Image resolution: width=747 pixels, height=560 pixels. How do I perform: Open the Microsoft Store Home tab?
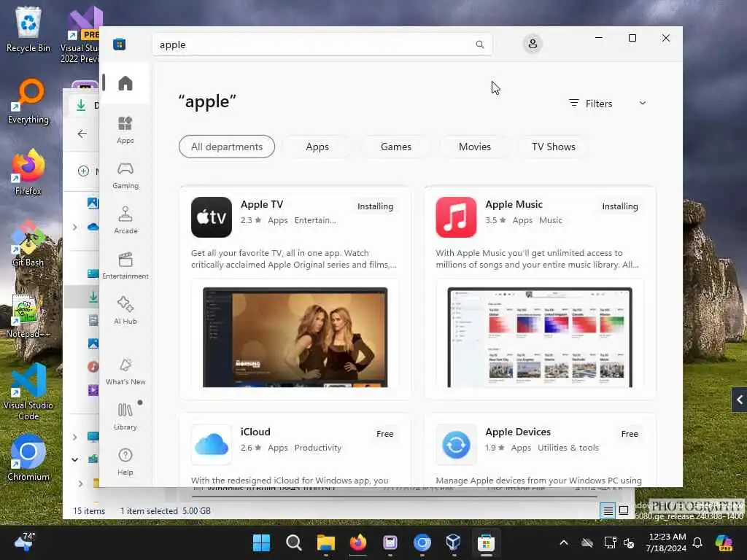pos(125,83)
